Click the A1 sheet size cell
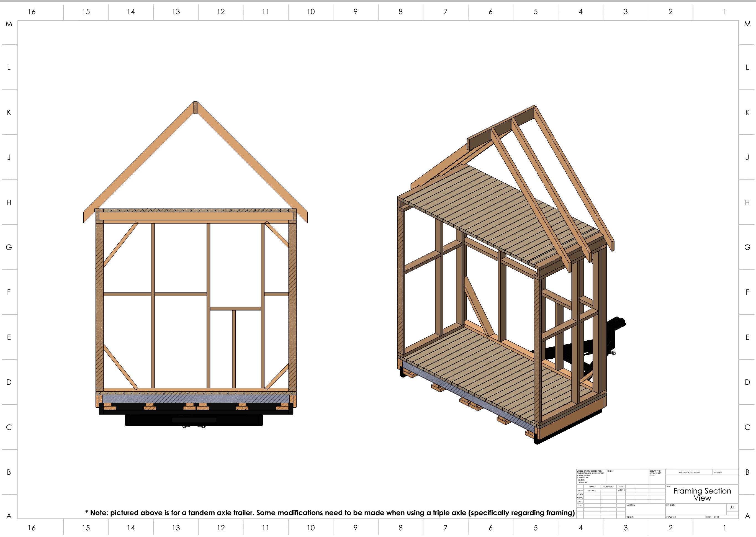This screenshot has width=756, height=537. [x=732, y=507]
